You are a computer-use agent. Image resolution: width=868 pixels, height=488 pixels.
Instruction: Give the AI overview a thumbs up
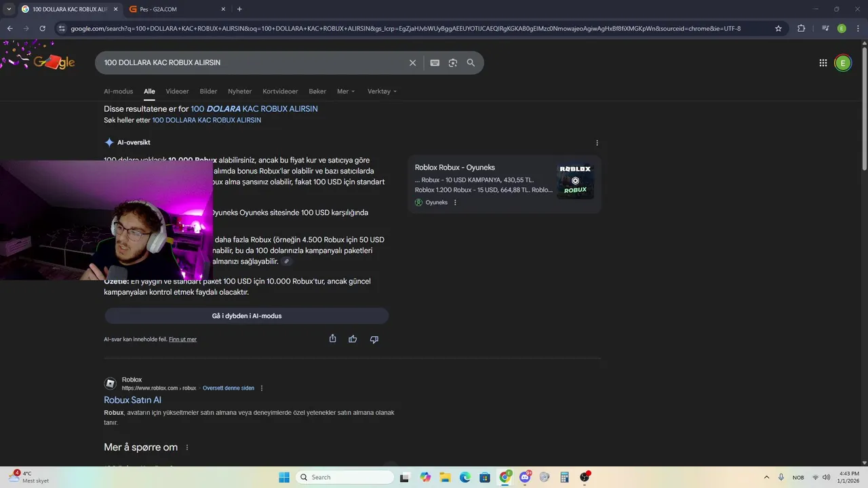[353, 339]
